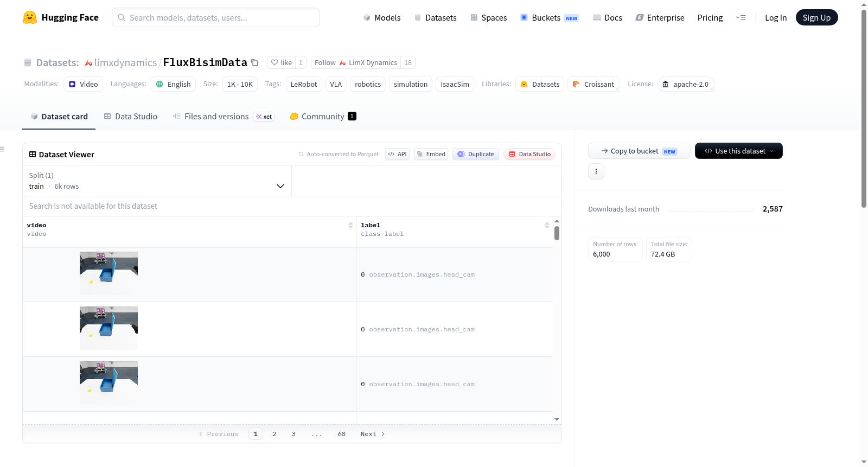Open Spaces in the navigation
The width and height of the screenshot is (868, 467).
488,17
